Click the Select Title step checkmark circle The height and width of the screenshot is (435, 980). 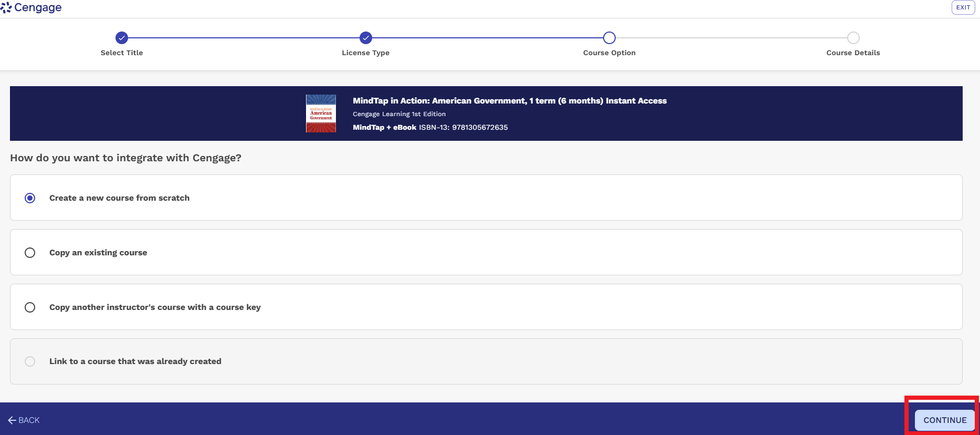coord(122,38)
